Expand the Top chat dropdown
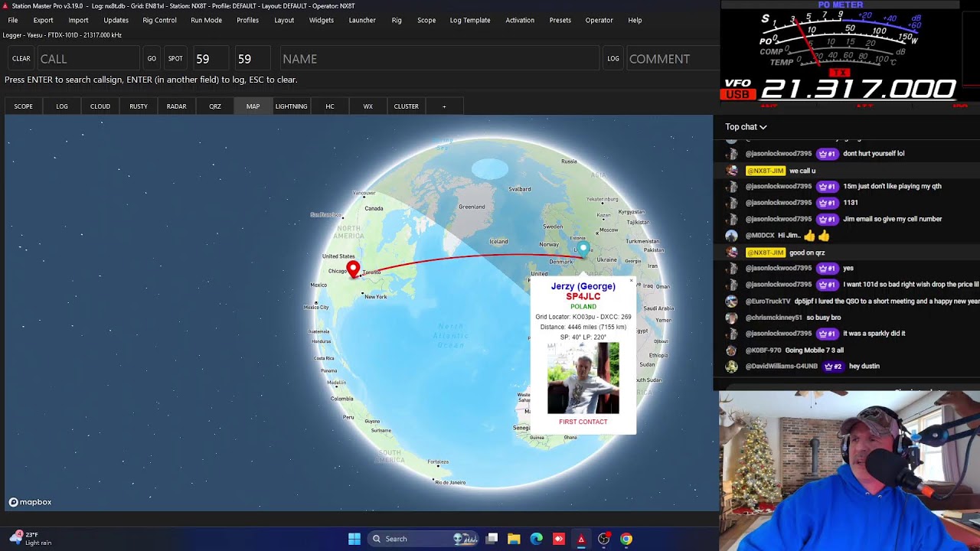Viewport: 980px width, 551px height. point(746,127)
